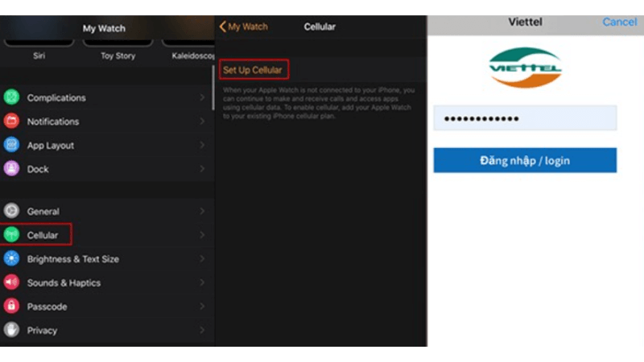The image size is (644, 362).
Task: Tap the green Cellular antenna icon
Action: (11, 235)
